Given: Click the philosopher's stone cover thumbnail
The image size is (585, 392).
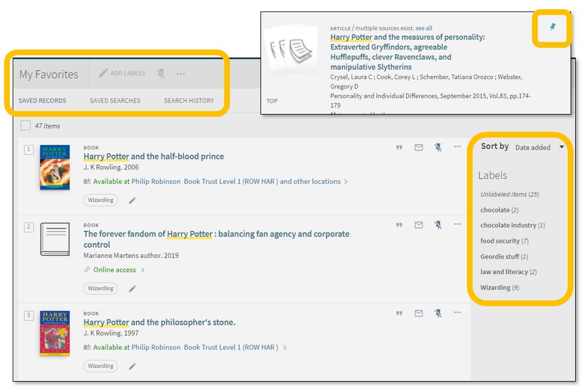Looking at the screenshot, I should click(55, 333).
